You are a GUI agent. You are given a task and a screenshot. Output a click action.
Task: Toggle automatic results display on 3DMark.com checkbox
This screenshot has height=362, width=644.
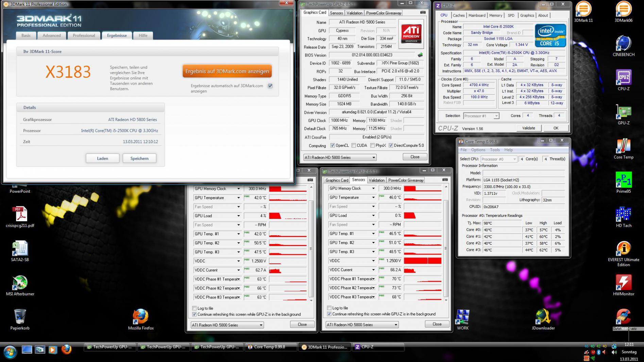(270, 86)
